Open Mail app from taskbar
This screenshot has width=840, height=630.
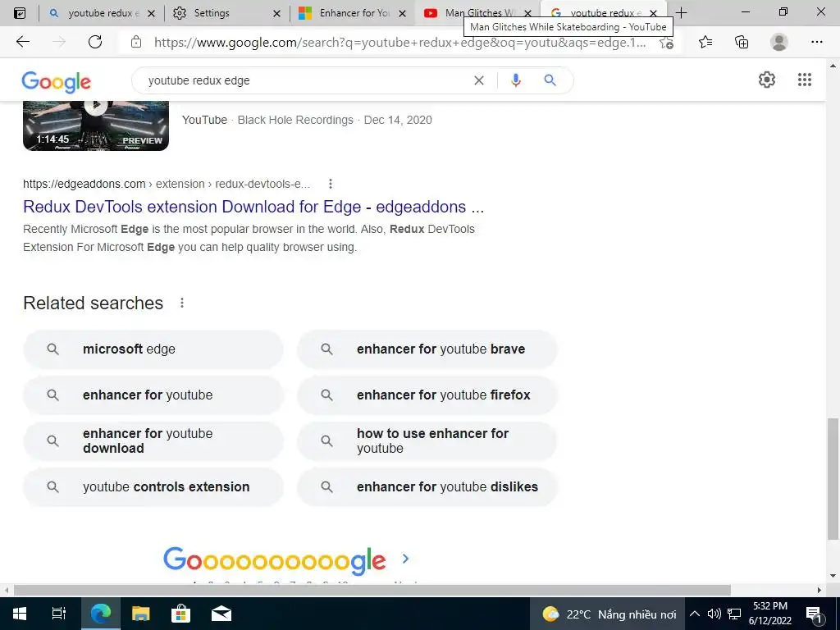(221, 614)
